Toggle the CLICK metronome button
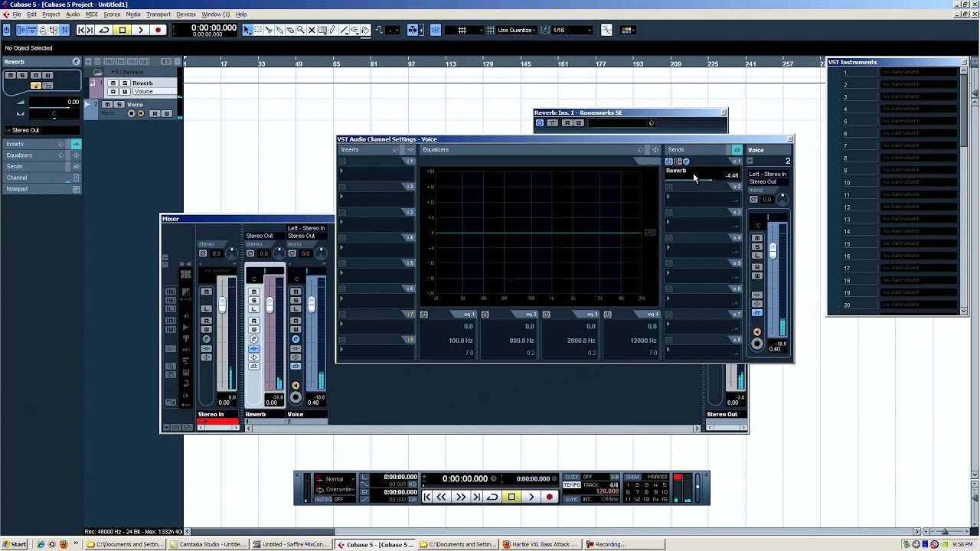The width and height of the screenshot is (980, 551). [x=572, y=477]
